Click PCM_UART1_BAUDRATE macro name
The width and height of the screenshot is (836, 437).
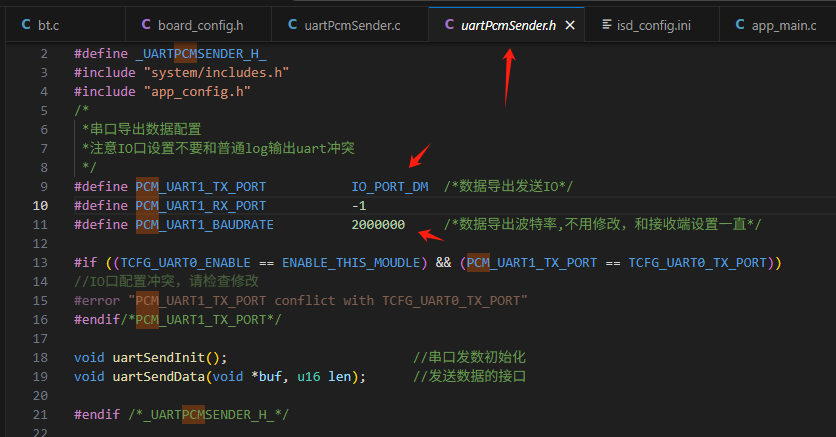click(204, 224)
